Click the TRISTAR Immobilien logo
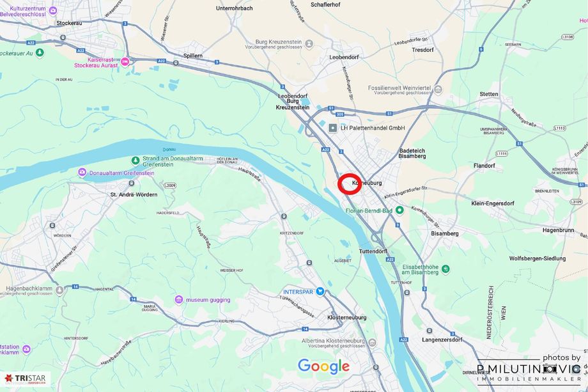Image resolution: width=588 pixels, height=392 pixels. (26, 379)
